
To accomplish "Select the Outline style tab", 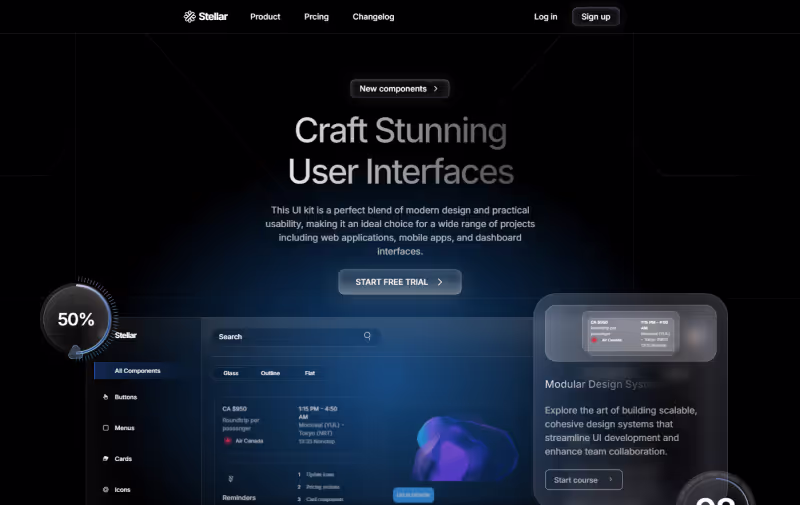I will tap(270, 373).
